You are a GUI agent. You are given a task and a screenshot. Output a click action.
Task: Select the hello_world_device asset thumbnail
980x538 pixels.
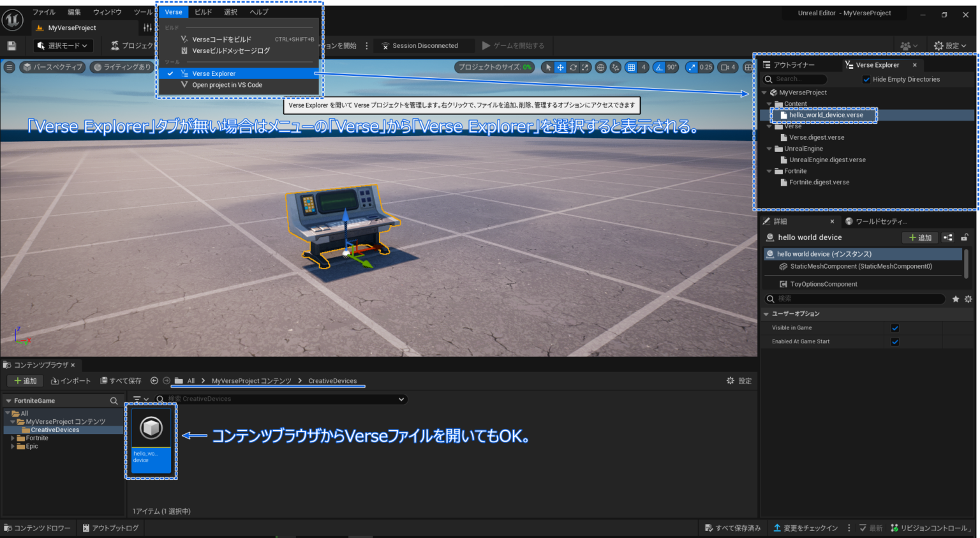click(151, 428)
